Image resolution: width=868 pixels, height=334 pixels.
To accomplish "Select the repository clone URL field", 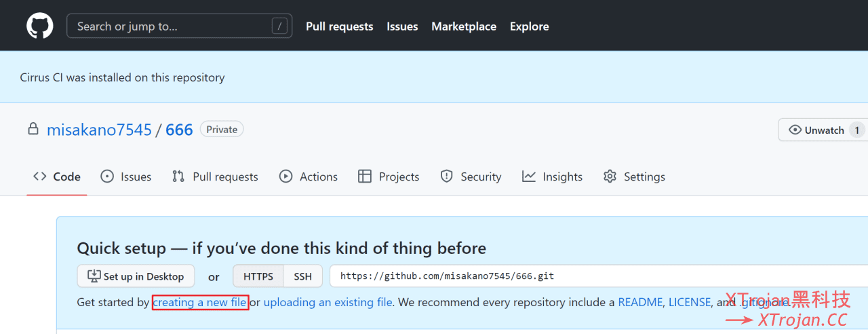I will pos(598,276).
